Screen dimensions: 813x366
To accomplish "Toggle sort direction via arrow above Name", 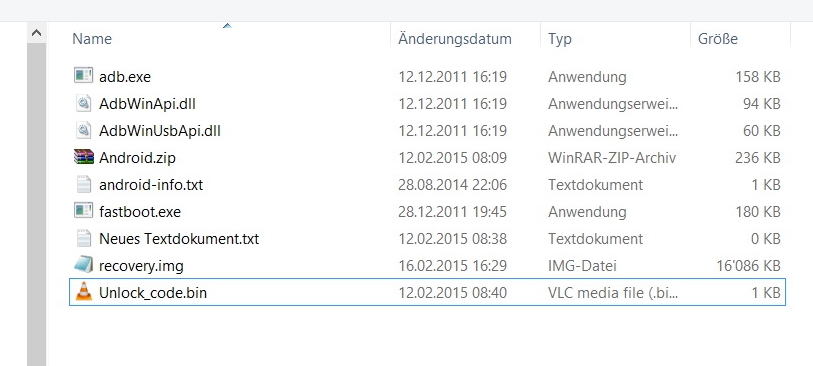I will tap(227, 25).
